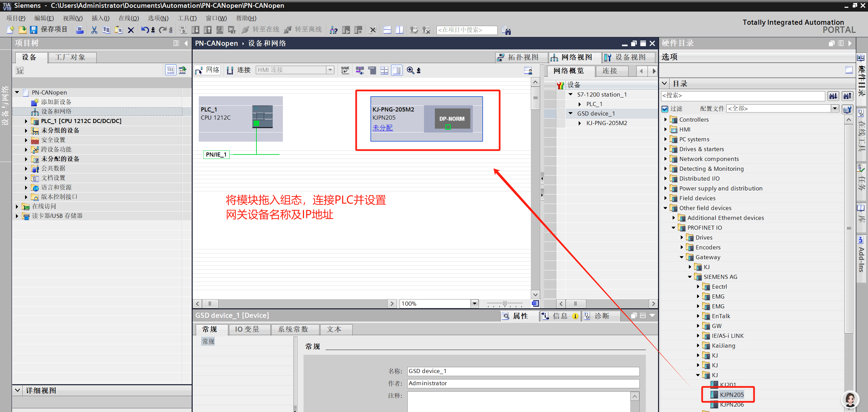Open the 100% zoom level dropdown
This screenshot has width=868, height=412.
pyautogui.click(x=475, y=303)
